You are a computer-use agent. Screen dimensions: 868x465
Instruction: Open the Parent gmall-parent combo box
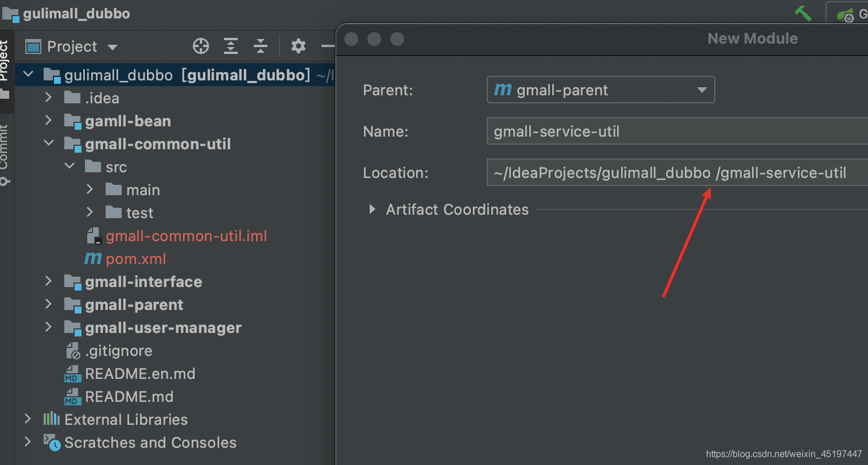tap(600, 90)
